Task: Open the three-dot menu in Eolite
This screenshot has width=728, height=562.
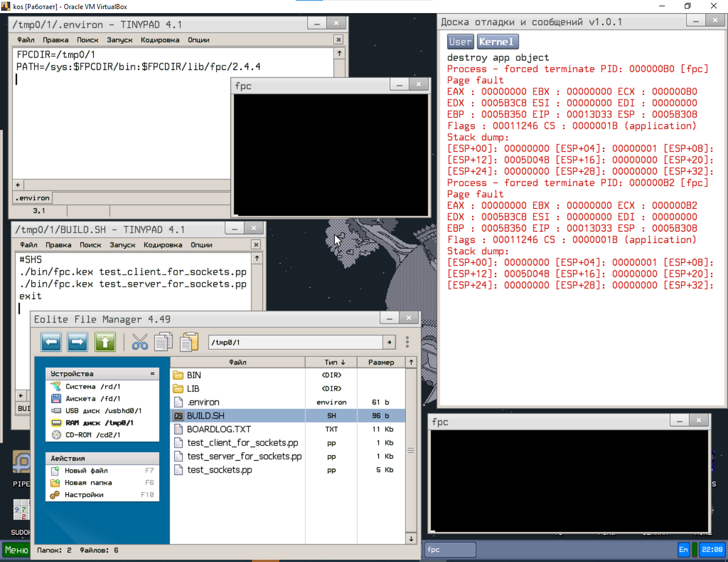Action: coord(407,342)
